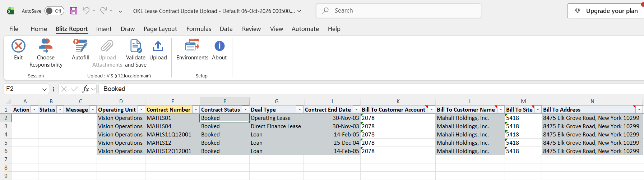644x180 pixels.
Task: Select column header F
Action: click(x=225, y=102)
